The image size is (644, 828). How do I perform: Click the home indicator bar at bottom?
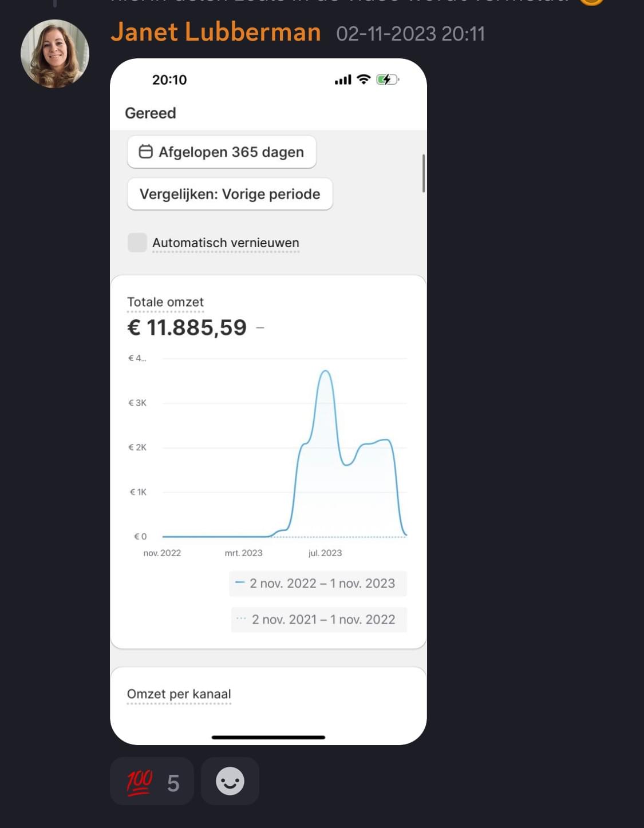(x=268, y=737)
